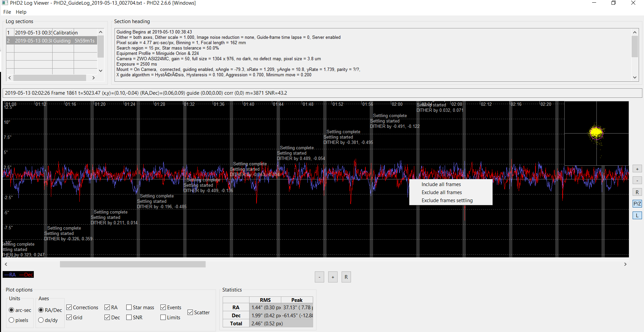644x332 pixels.
Task: Click the vertical reset R button
Action: coord(637,192)
